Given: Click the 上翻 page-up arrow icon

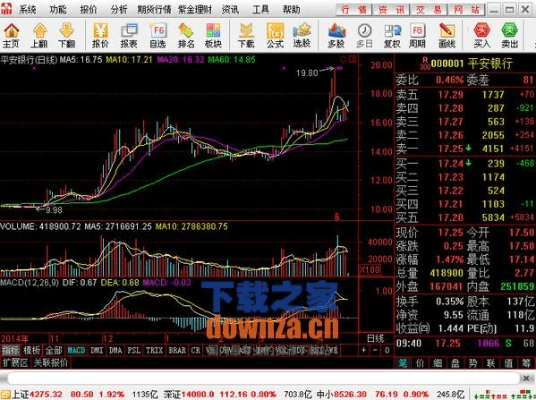Looking at the screenshot, I should point(39,36).
